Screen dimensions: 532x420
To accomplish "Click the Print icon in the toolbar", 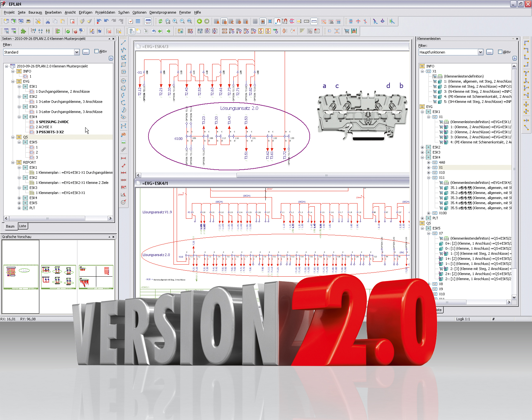I will [28, 21].
